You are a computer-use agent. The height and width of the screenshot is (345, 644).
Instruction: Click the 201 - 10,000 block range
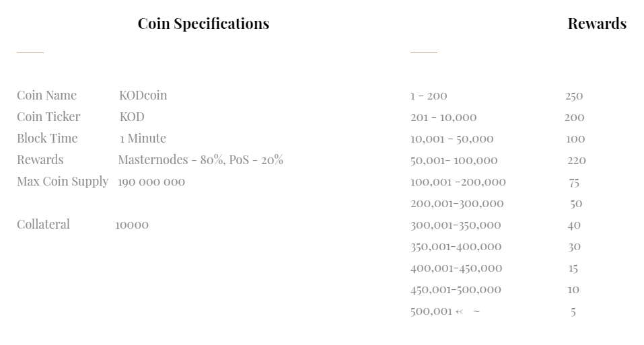click(443, 118)
